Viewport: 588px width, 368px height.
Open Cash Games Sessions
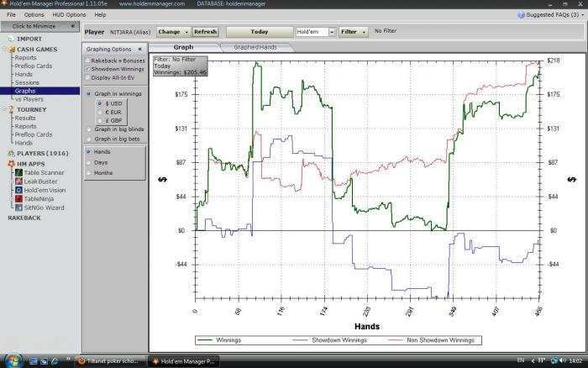coord(27,82)
